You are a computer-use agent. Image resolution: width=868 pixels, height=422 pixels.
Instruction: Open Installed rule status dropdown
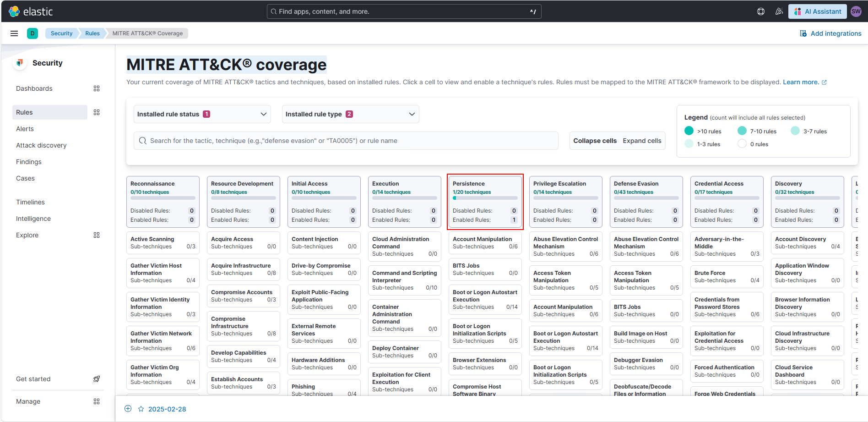(x=202, y=114)
